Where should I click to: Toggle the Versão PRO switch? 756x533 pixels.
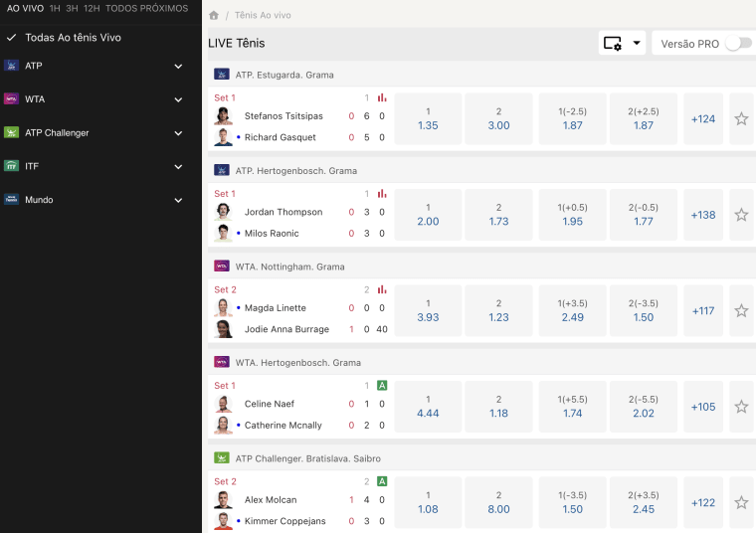(x=739, y=44)
